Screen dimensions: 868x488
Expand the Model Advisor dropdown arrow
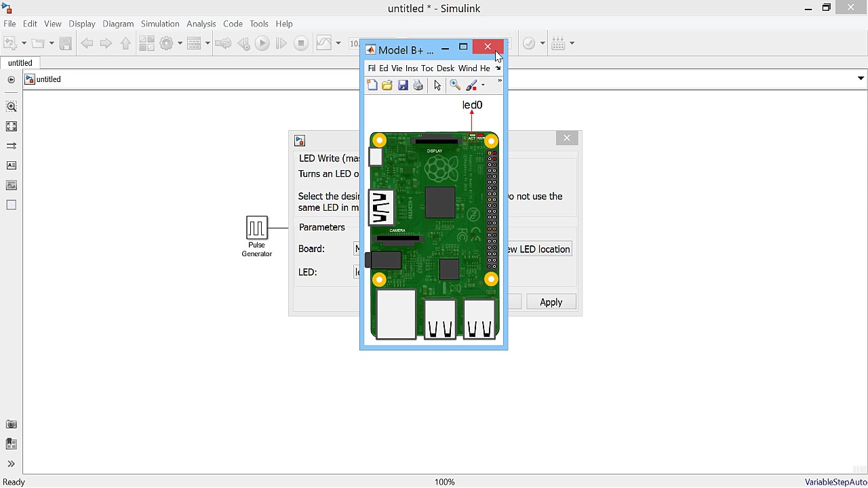coord(542,43)
